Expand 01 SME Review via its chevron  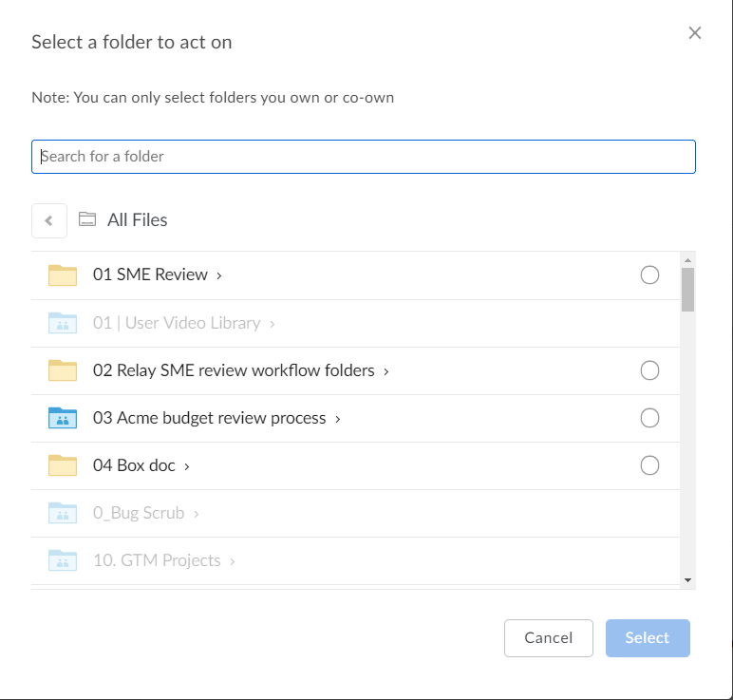coord(218,275)
